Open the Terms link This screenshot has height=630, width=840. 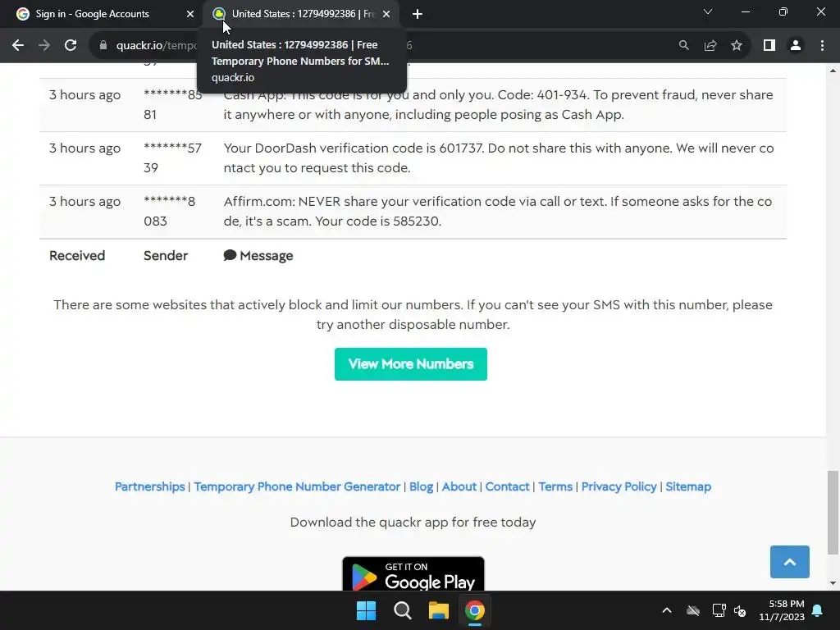555,486
